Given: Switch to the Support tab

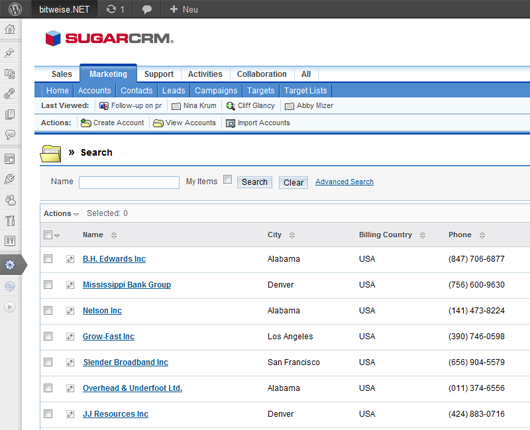Looking at the screenshot, I should (x=159, y=74).
